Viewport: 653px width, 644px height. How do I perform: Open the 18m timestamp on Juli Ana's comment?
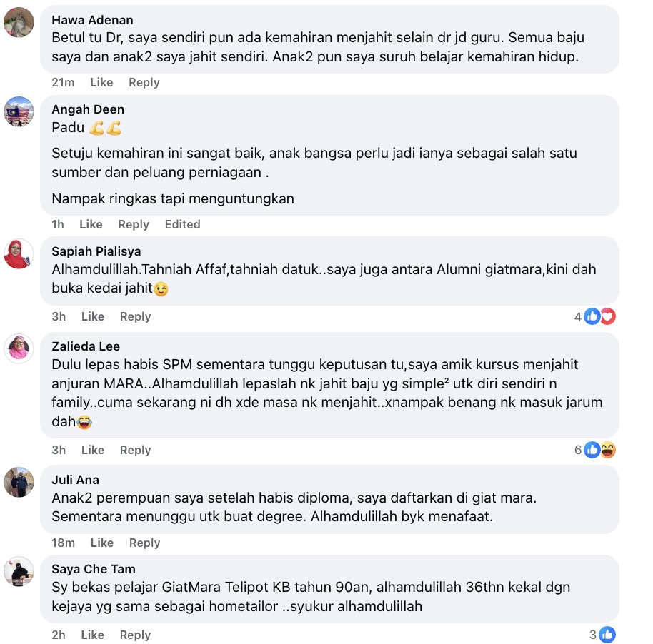click(x=64, y=543)
